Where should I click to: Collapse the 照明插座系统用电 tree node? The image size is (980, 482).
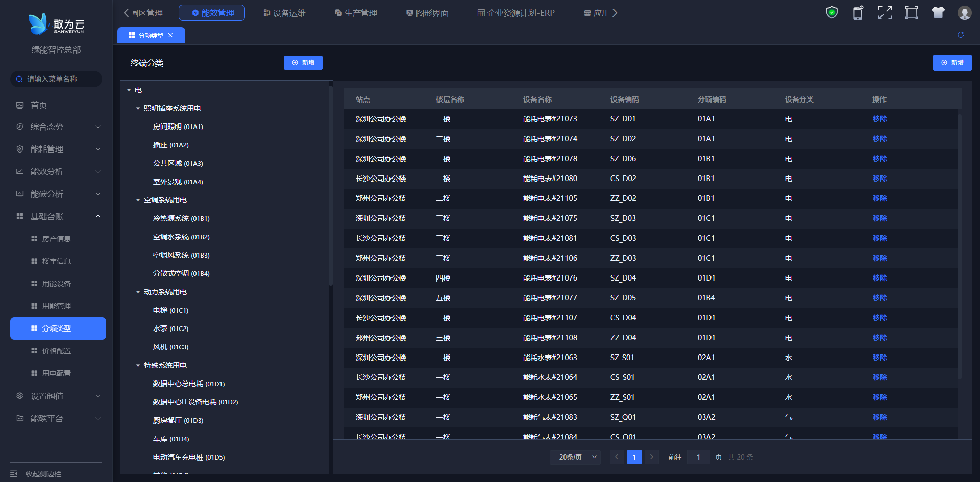coord(138,109)
